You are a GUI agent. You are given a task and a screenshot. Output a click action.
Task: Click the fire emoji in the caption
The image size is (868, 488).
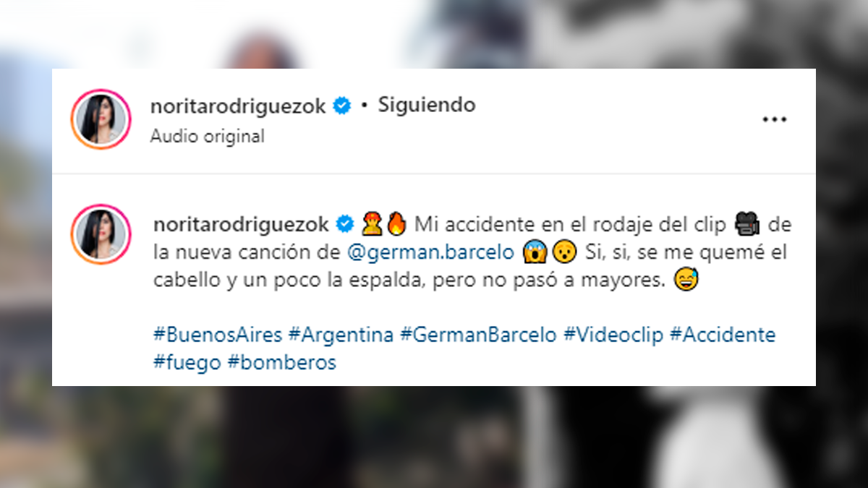(397, 225)
